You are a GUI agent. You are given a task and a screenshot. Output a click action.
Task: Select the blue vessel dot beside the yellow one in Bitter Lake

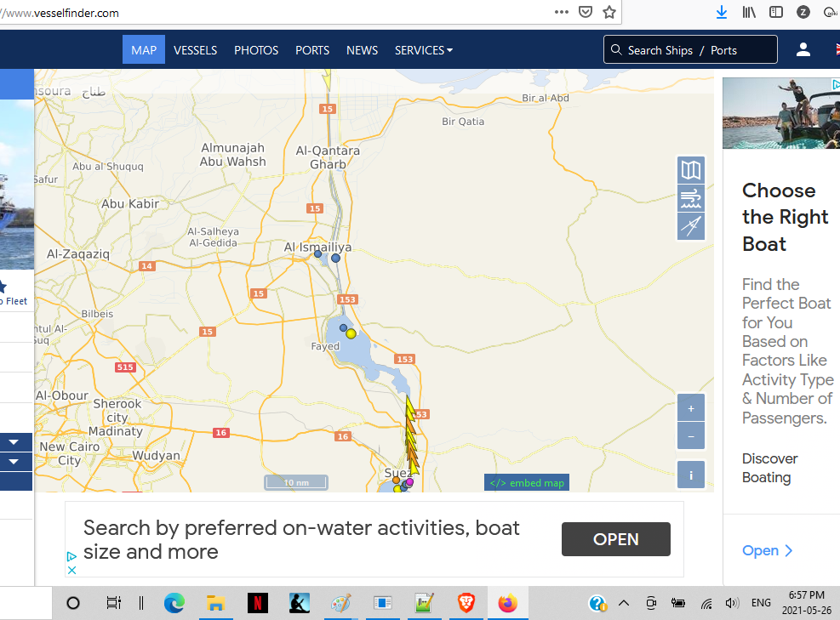[343, 327]
